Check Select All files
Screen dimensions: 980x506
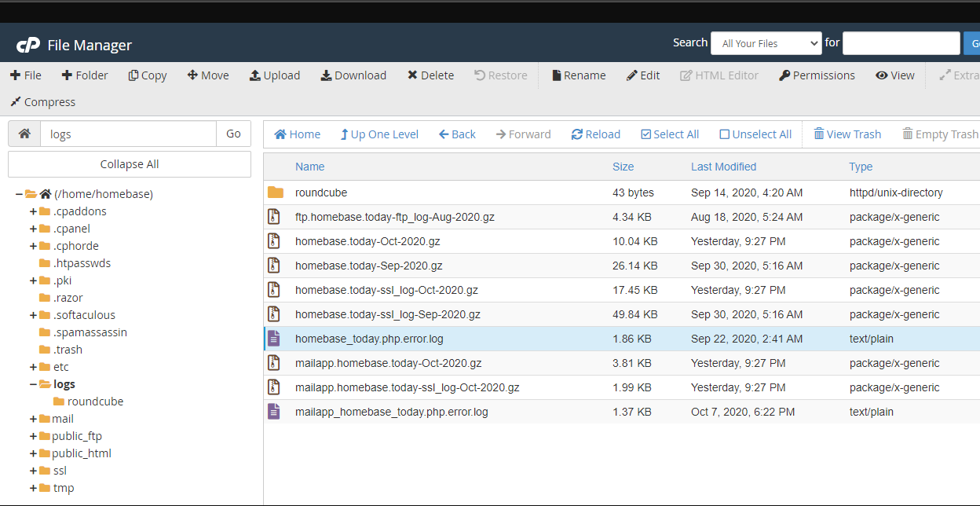click(670, 134)
